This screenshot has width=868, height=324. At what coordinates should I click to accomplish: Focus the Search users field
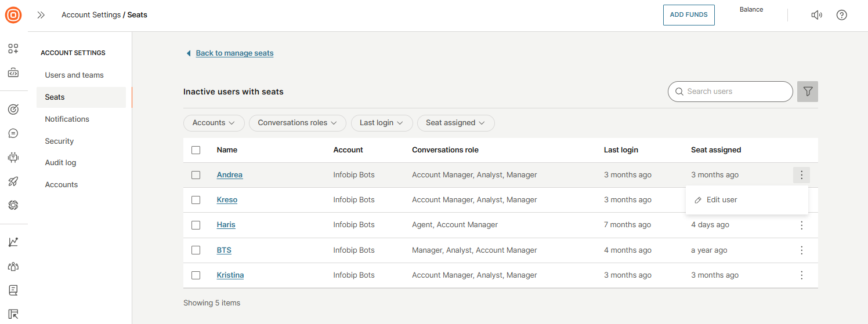(730, 92)
